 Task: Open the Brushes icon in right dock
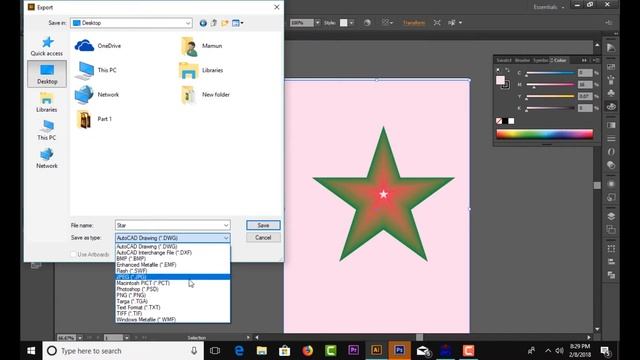pos(611,79)
